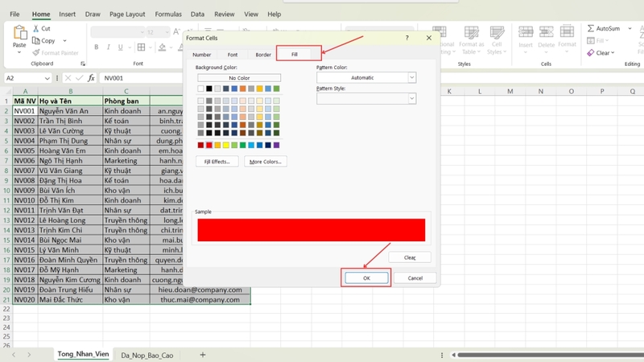This screenshot has height=362, width=644.
Task: Switch to the Insert ribbon tab
Action: (67, 14)
